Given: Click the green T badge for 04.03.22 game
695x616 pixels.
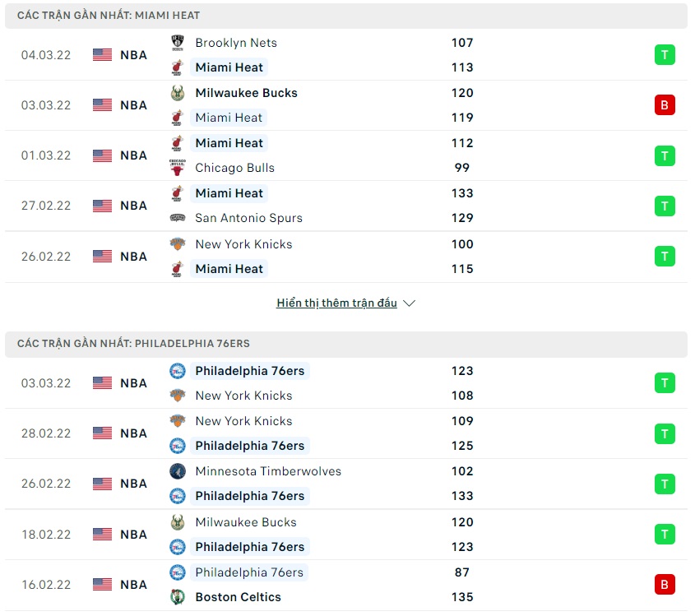Looking at the screenshot, I should click(x=665, y=55).
